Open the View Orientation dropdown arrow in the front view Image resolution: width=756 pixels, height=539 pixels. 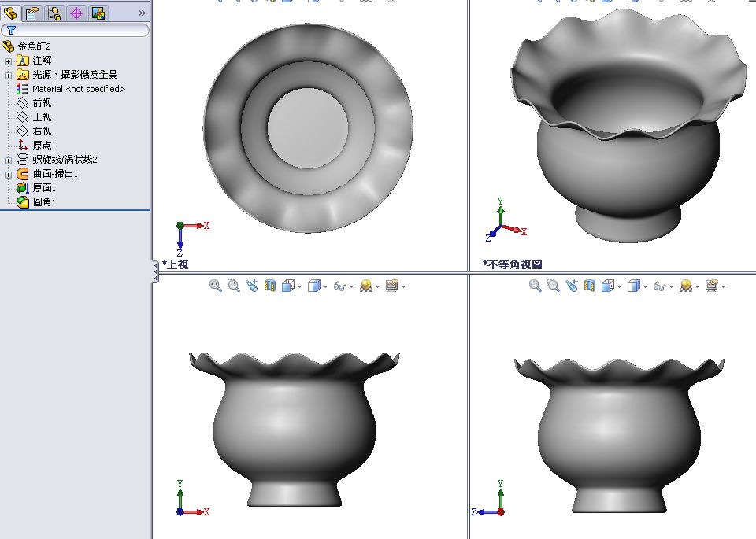[x=299, y=287]
